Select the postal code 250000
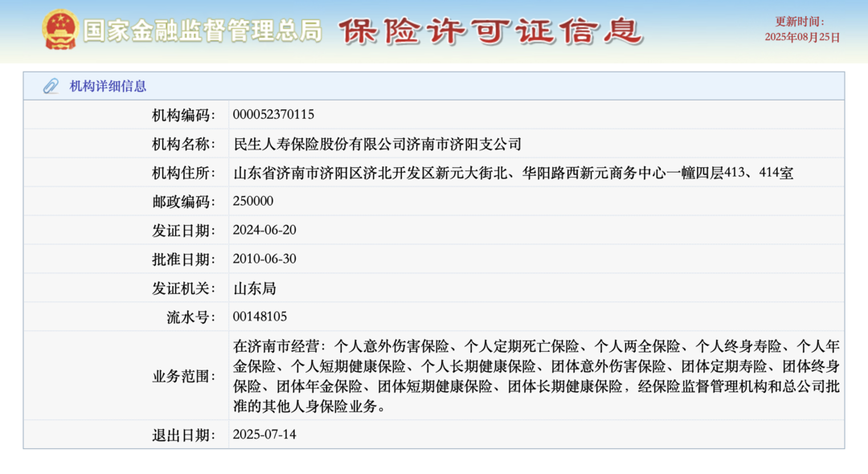 click(x=253, y=201)
